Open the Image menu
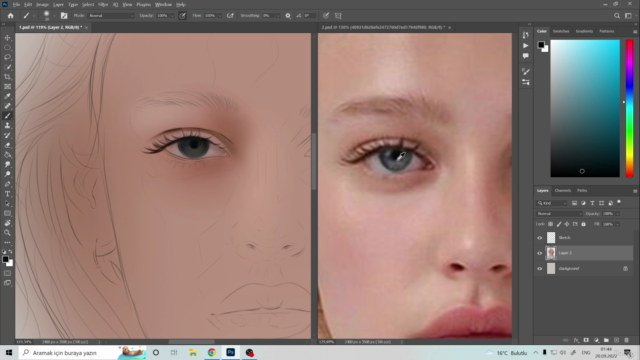 pos(42,4)
